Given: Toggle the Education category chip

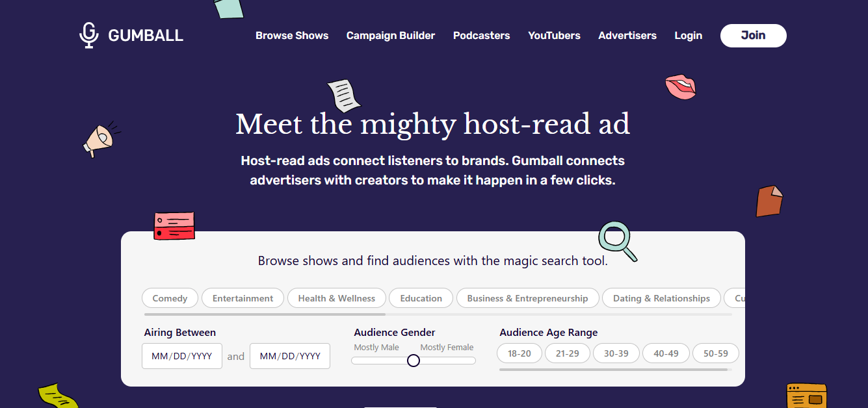Looking at the screenshot, I should [421, 298].
